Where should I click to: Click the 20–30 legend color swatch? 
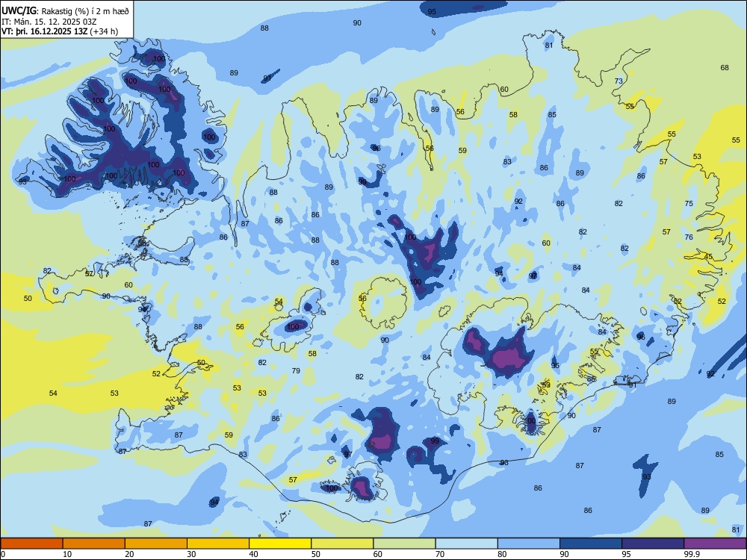pos(156,544)
